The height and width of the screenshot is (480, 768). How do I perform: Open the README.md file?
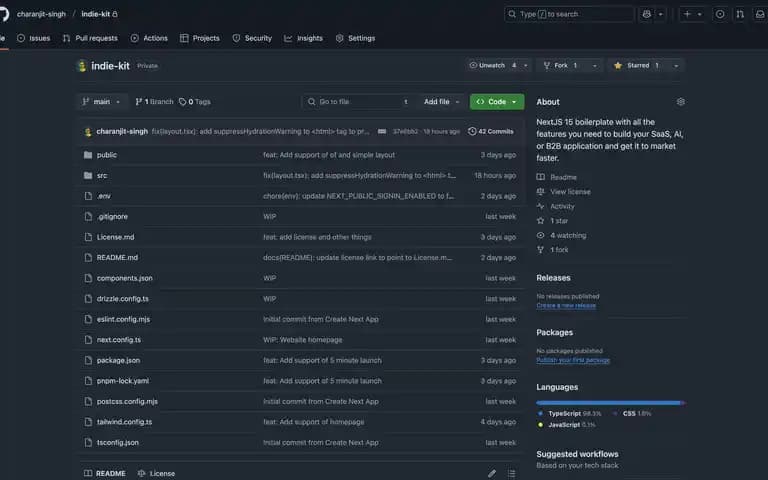coord(117,258)
